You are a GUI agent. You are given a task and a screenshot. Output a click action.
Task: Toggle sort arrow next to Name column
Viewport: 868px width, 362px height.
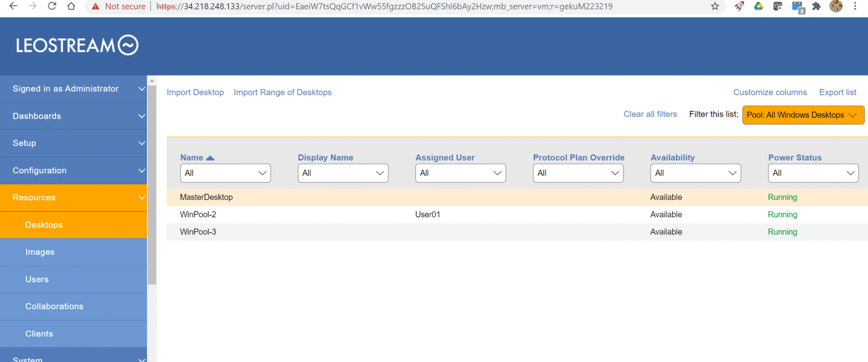click(210, 158)
